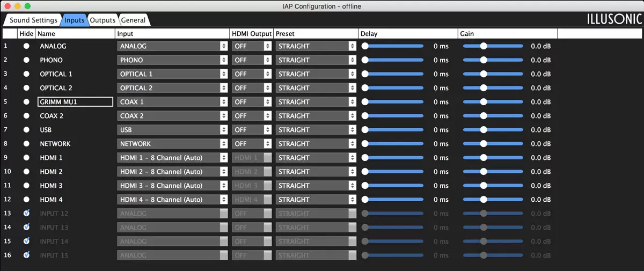Open Preset dropdown for COAX 2 row
Screen dimensions: 644x271
[316, 116]
